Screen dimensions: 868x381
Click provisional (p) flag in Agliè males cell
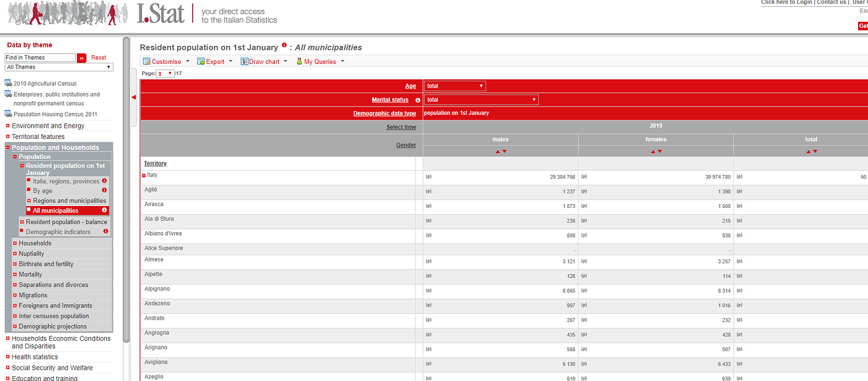[x=428, y=191]
